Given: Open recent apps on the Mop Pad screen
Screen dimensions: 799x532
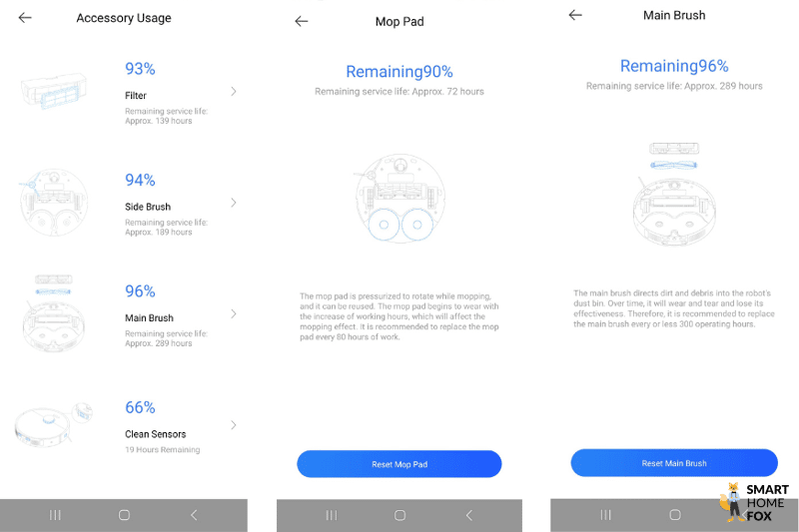Looking at the screenshot, I should pyautogui.click(x=331, y=515).
